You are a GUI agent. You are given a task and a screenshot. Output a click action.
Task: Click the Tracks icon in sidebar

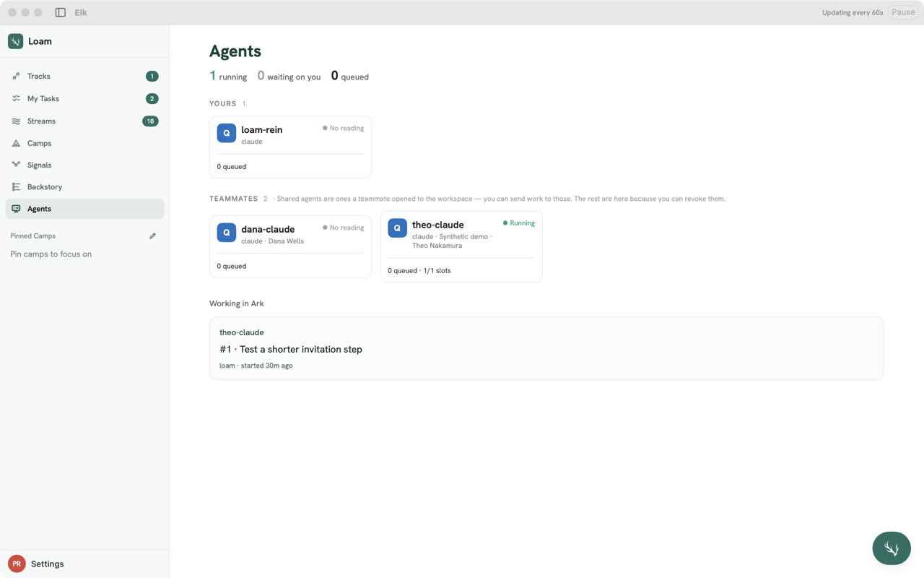click(x=16, y=76)
